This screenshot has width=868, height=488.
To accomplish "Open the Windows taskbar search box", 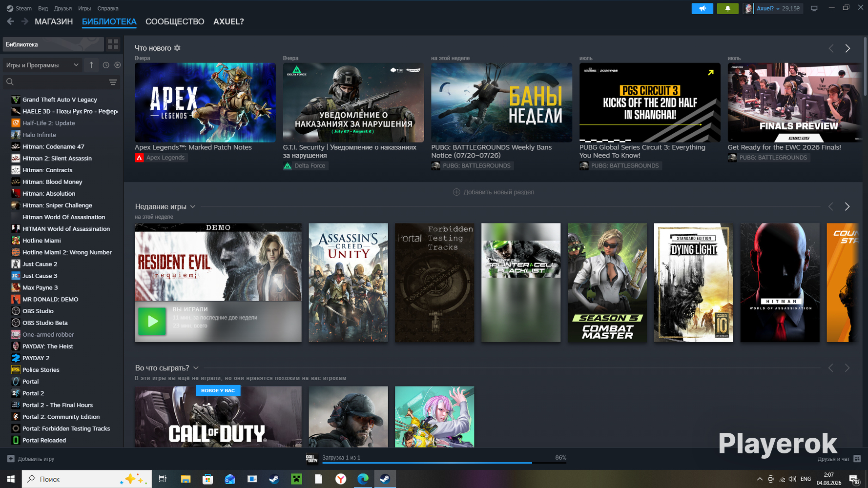I will pos(87,479).
